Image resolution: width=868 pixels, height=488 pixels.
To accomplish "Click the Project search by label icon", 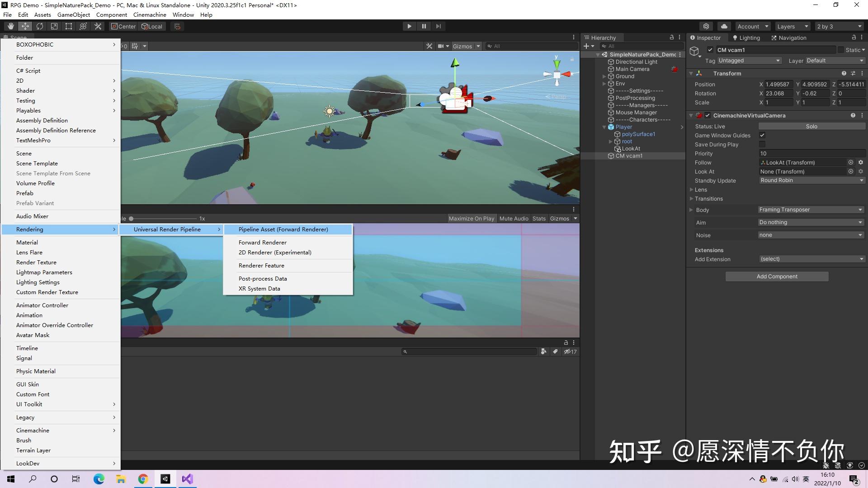I will click(555, 352).
